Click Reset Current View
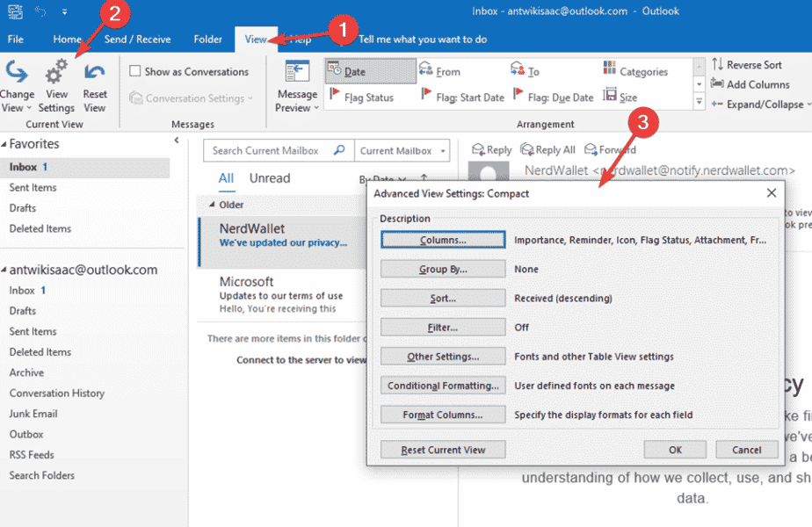 (x=442, y=449)
